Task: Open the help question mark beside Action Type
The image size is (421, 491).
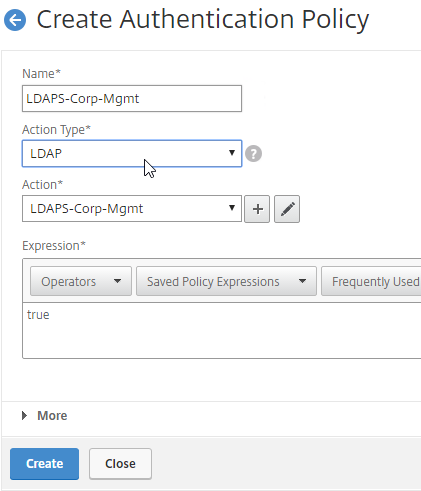Action: pos(253,154)
